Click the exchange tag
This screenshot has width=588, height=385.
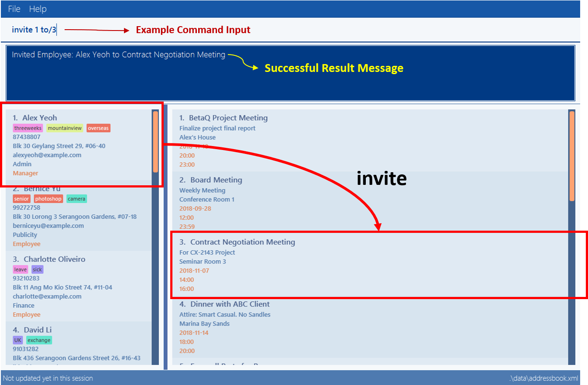coord(39,340)
